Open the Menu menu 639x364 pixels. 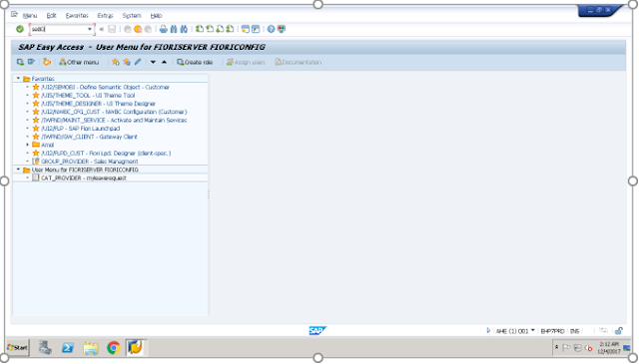30,16
